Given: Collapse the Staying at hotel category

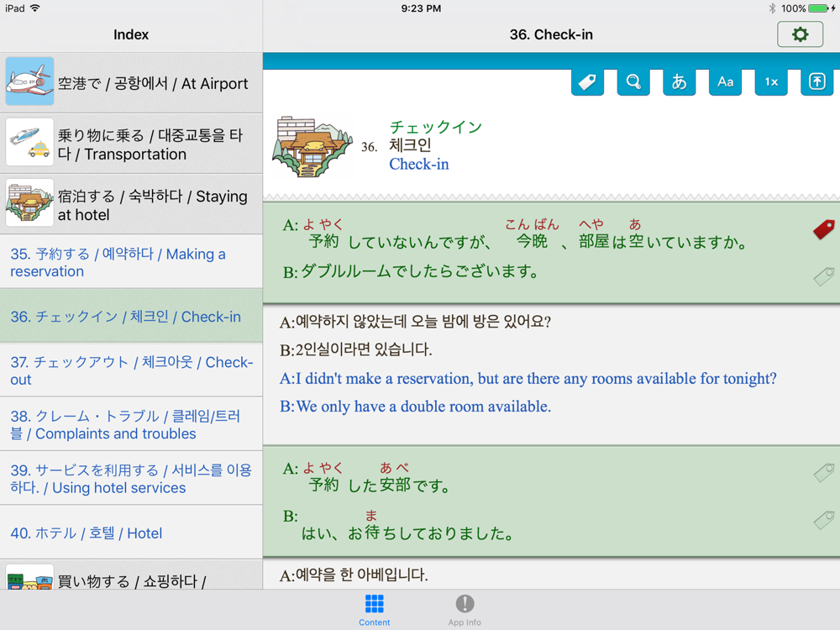Looking at the screenshot, I should [131, 204].
